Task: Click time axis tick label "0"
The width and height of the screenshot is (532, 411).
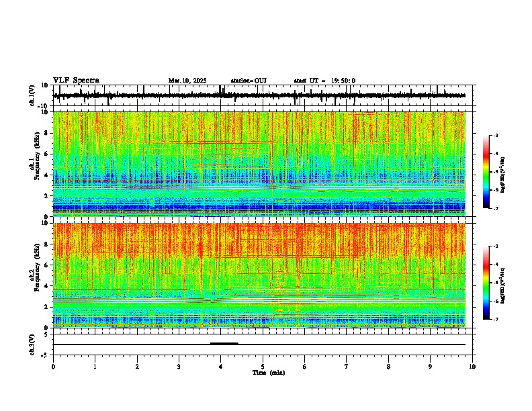Action: (53, 367)
